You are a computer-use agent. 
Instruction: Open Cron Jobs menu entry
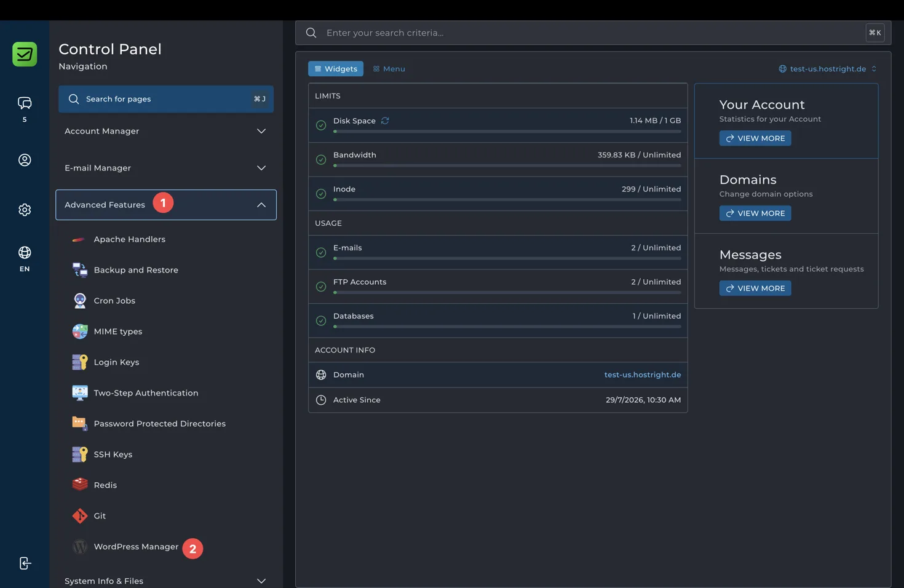point(114,301)
